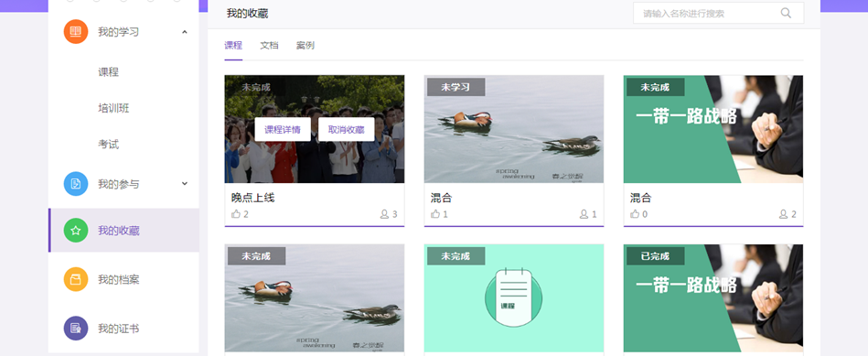Open the 未完成 一带一路战略 thumbnail in first row
The image size is (868, 356).
[x=713, y=129]
